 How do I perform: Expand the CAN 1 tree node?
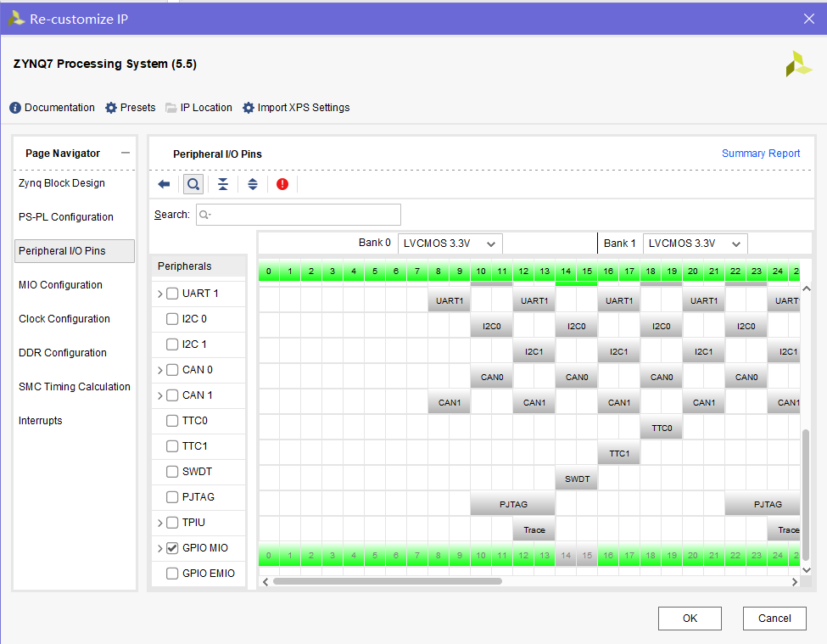click(159, 395)
